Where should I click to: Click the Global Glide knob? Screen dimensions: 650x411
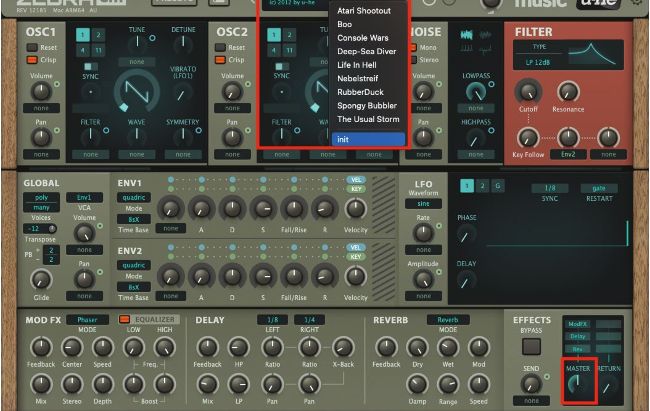pyautogui.click(x=41, y=279)
